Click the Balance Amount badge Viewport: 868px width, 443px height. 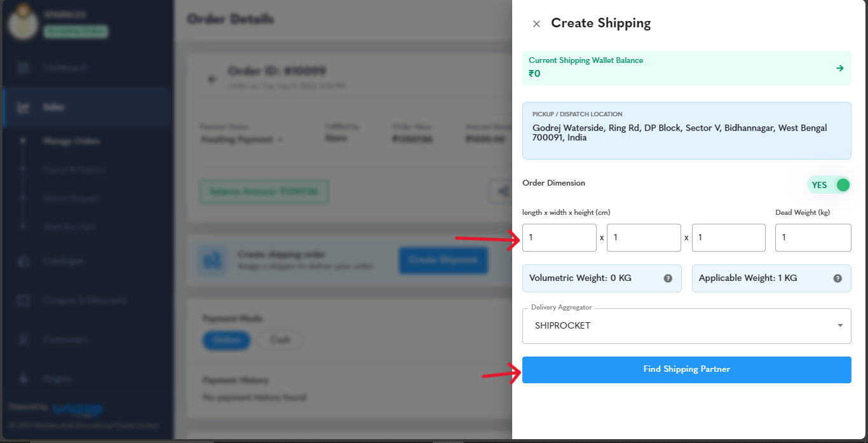pos(264,191)
